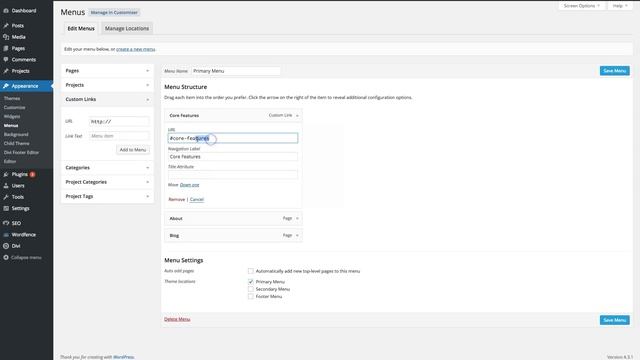The width and height of the screenshot is (640, 360).
Task: Collapse the Core Features menu item
Action: [297, 116]
